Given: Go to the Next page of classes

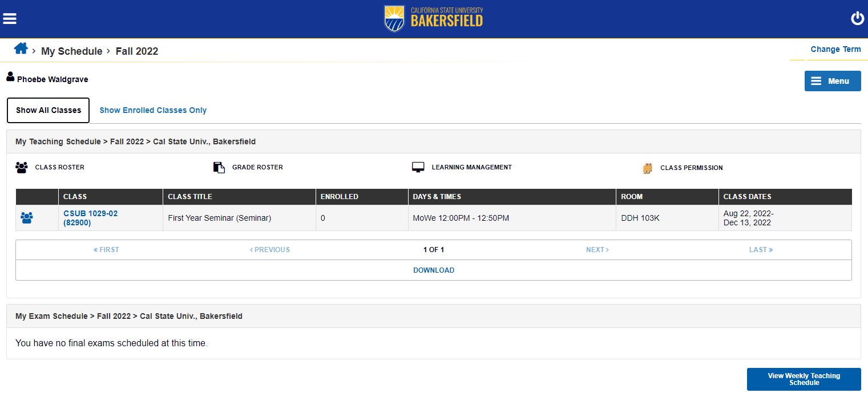Looking at the screenshot, I should pos(597,250).
